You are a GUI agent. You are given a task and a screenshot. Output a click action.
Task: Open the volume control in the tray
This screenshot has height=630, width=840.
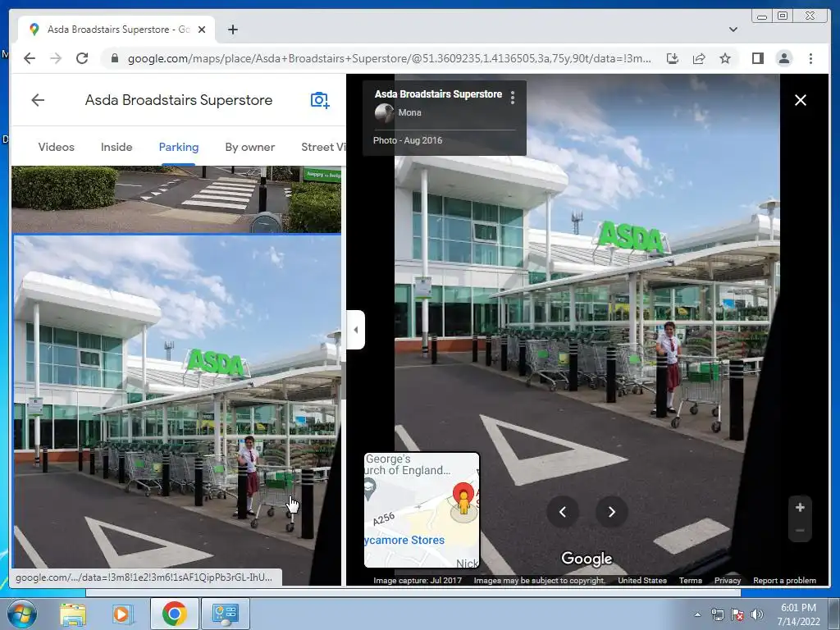coord(757,614)
